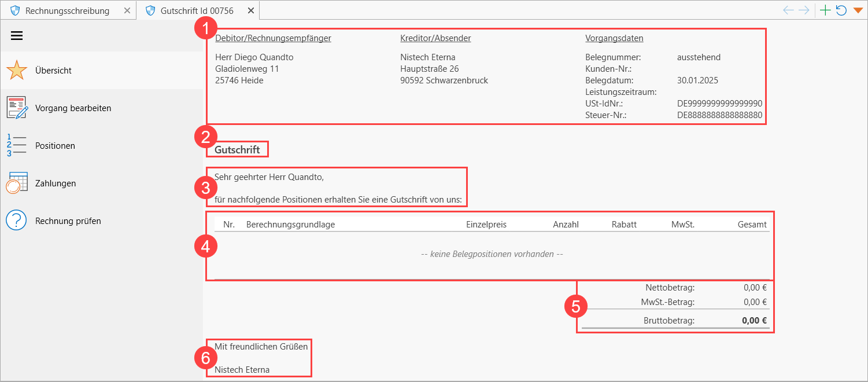Open the Zahlungen section
Viewport: 868px width, 382px height.
click(56, 183)
